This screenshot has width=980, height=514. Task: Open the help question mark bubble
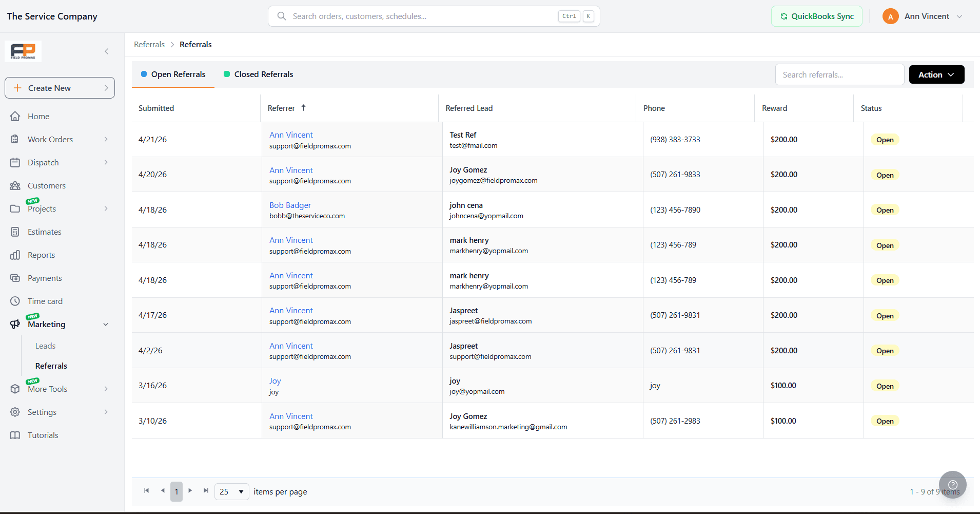click(953, 485)
